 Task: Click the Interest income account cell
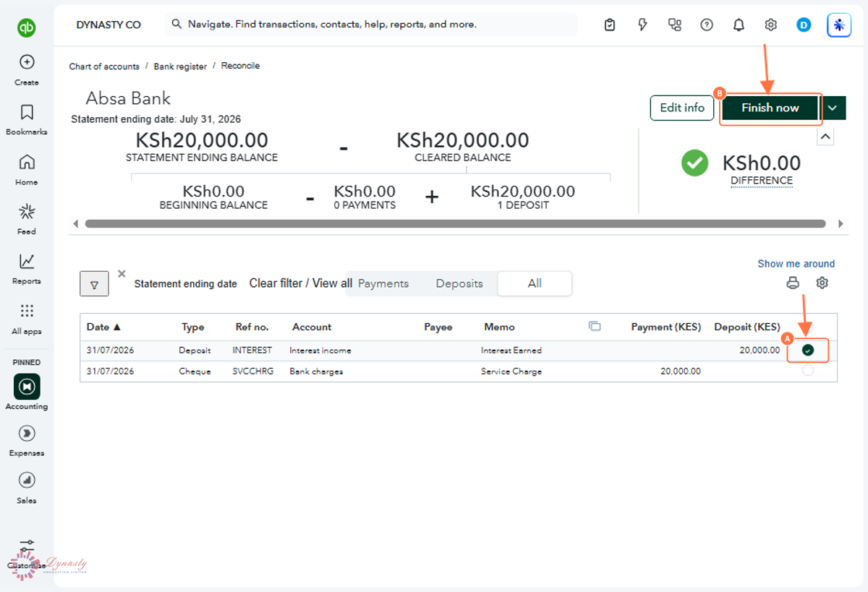[320, 351]
